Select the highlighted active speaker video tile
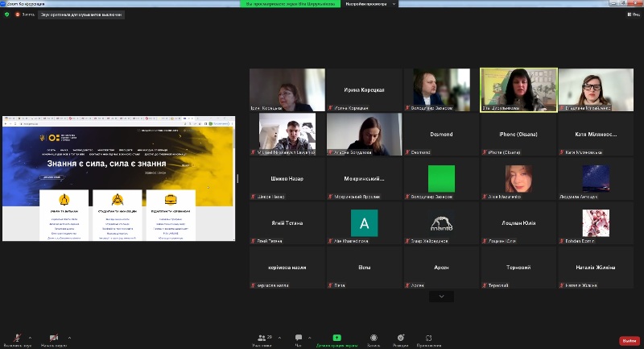 click(518, 89)
